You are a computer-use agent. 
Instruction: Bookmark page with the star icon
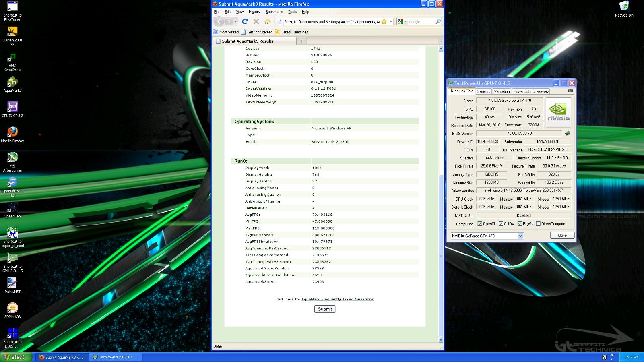coord(384,22)
